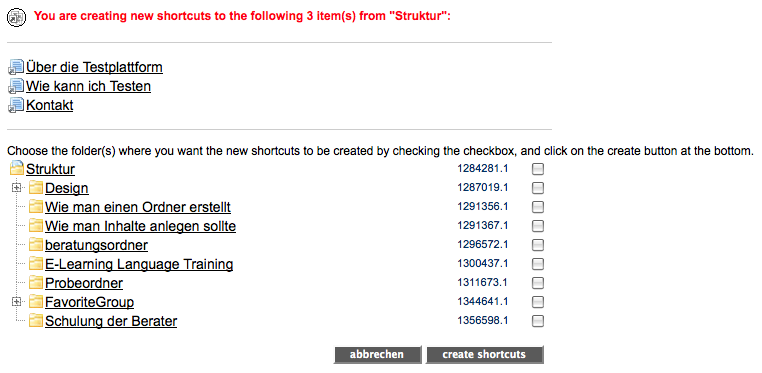This screenshot has width=762, height=373.
Task: Expand the Design folder tree node
Action: coord(17,187)
